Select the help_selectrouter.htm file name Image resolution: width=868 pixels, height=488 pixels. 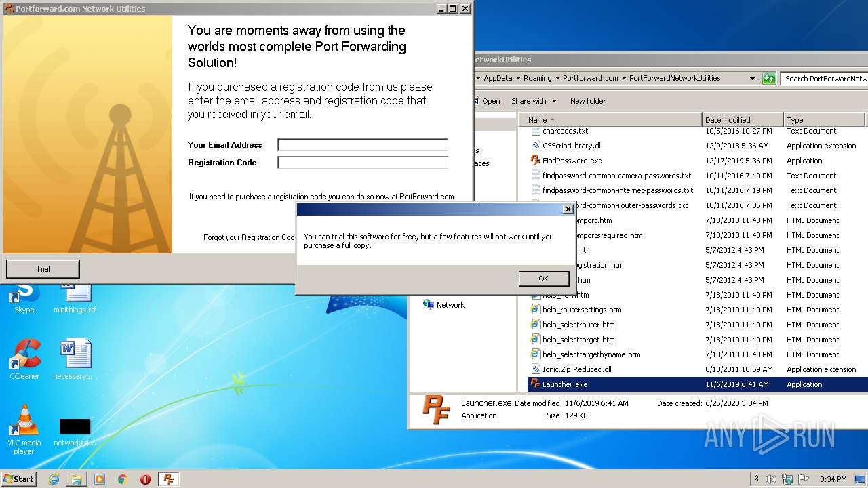click(x=578, y=325)
